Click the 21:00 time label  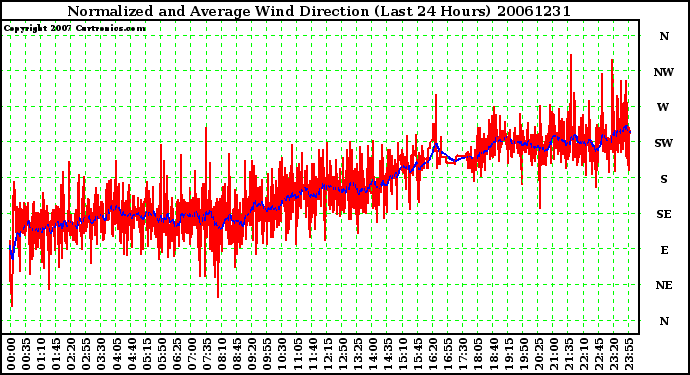coord(553,354)
